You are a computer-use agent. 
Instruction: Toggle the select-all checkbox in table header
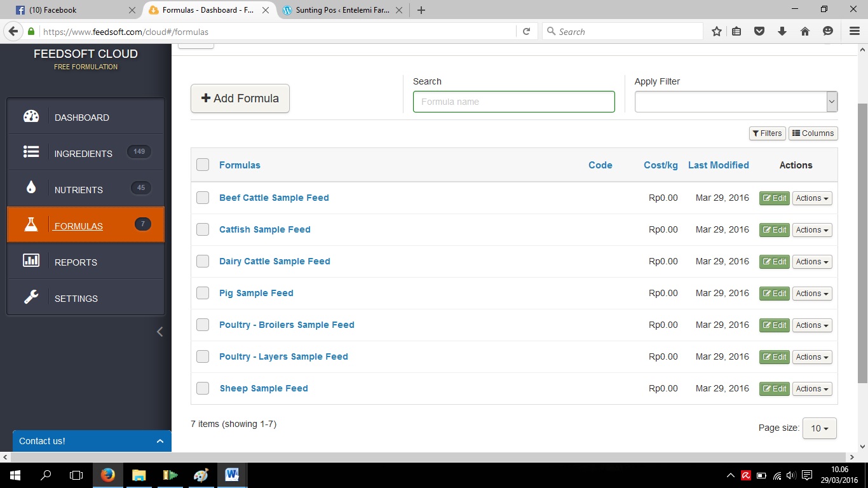[x=203, y=165]
